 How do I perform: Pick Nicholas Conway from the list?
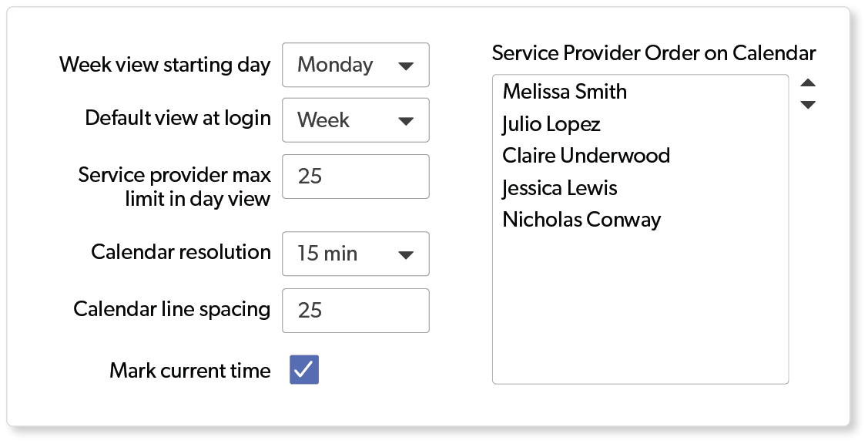pos(581,220)
